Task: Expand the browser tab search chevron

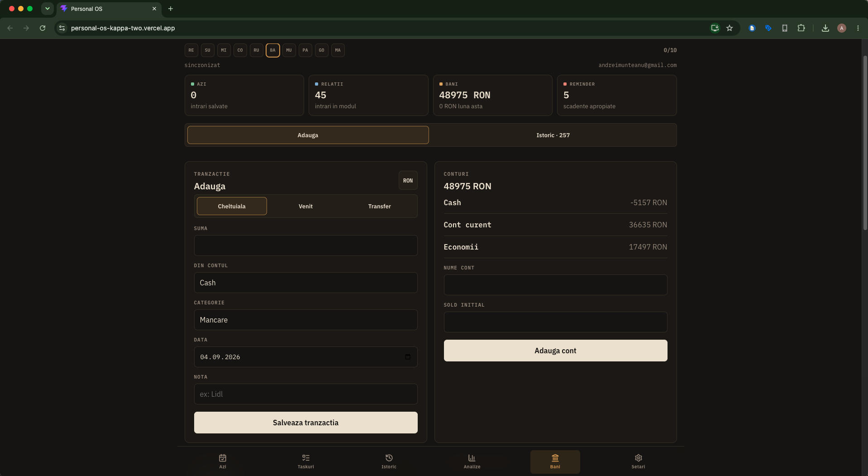Action: tap(48, 9)
